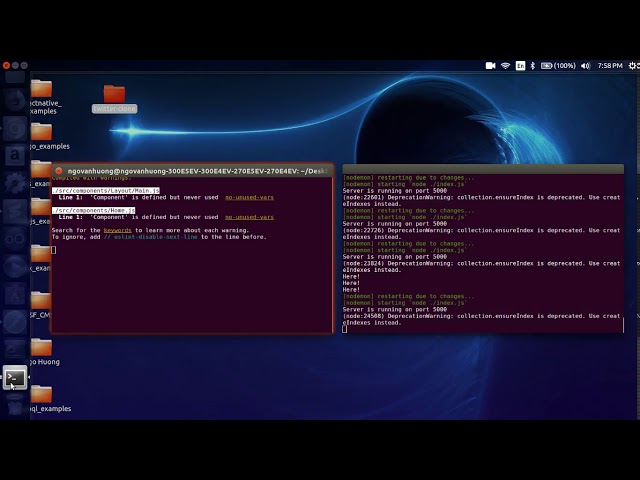Open the session gear menu in top panel
The image size is (640, 480).
[633, 66]
